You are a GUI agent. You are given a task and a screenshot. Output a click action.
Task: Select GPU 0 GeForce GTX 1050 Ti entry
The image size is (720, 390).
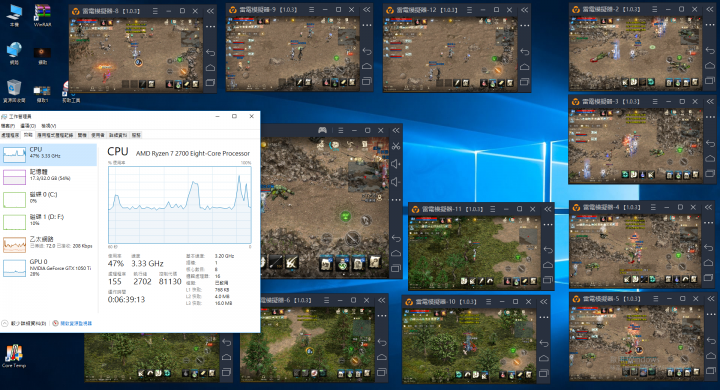(49, 267)
